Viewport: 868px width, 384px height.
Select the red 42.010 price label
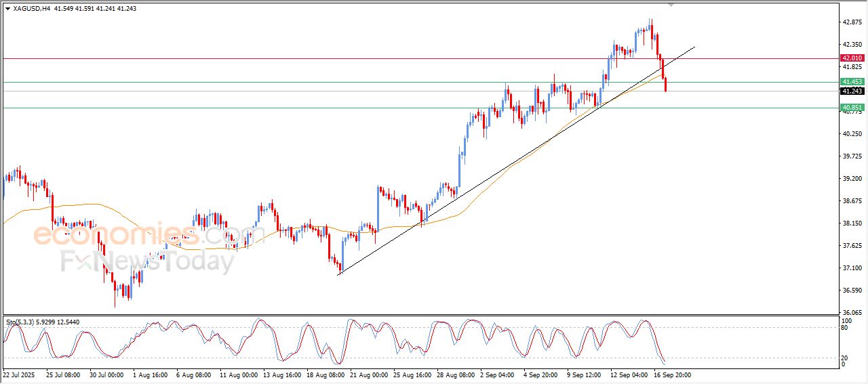tap(852, 58)
